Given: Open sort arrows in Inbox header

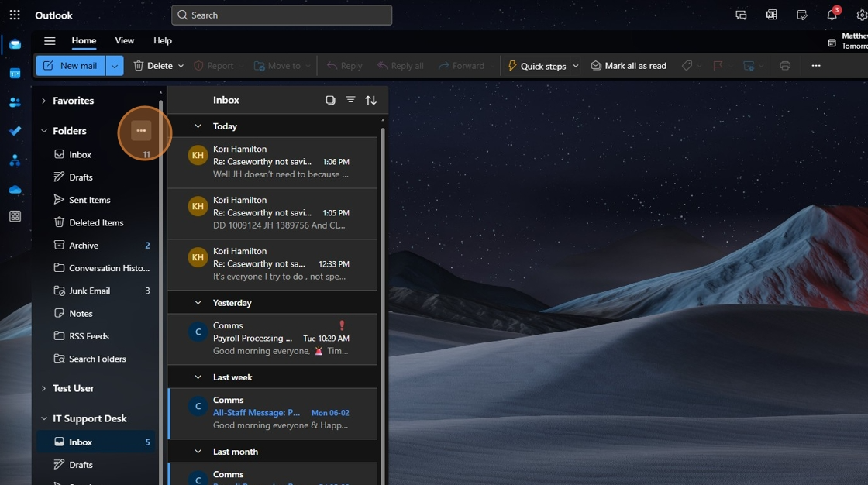Looking at the screenshot, I should click(371, 100).
